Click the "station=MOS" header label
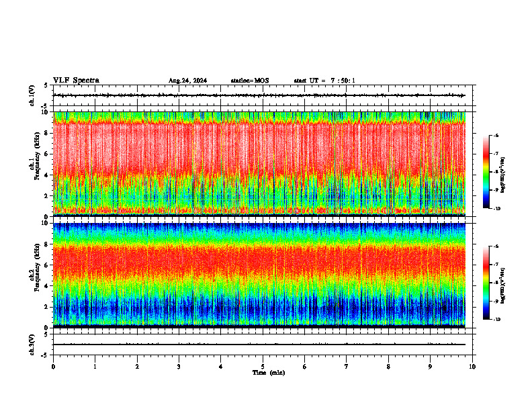This screenshot has height=411, width=532. click(x=250, y=81)
